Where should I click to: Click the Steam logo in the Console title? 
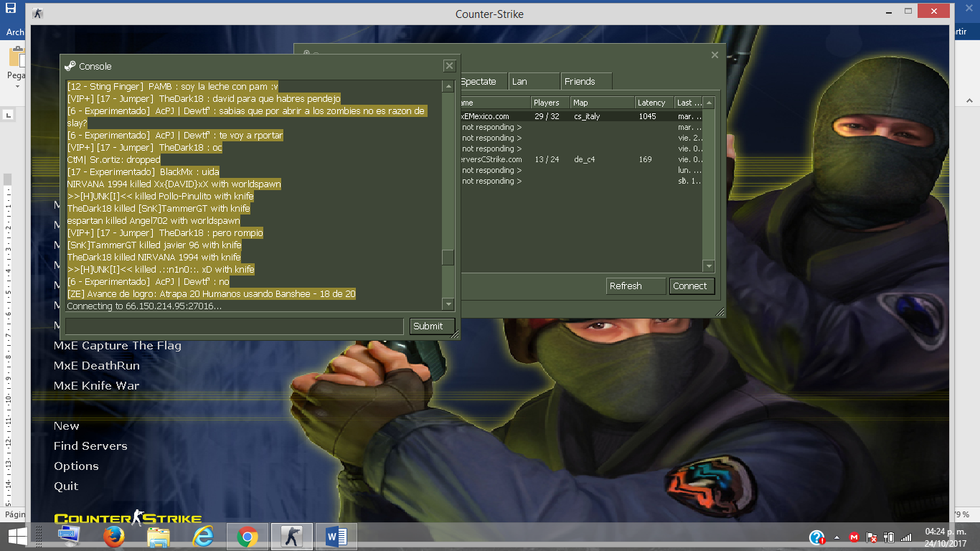click(x=70, y=66)
